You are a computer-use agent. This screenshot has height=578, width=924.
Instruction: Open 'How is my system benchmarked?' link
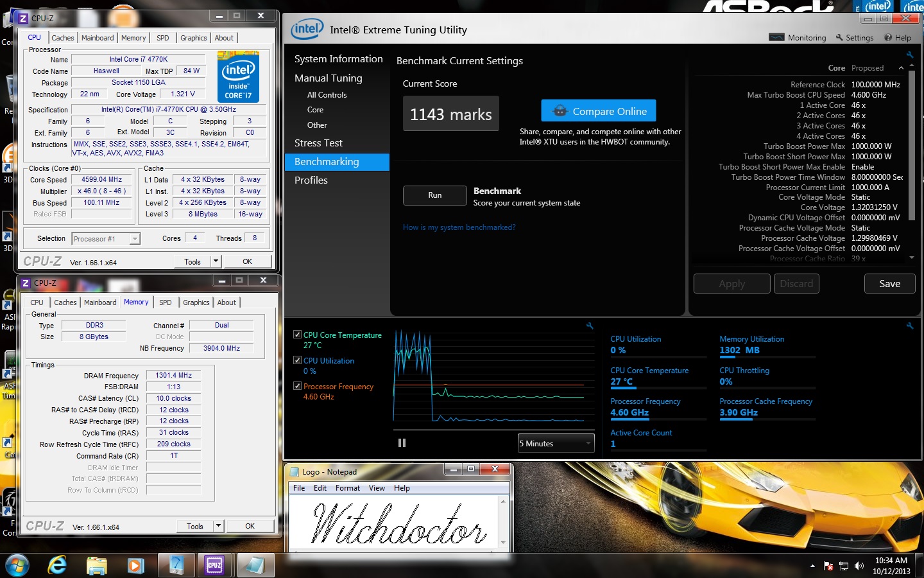click(x=459, y=227)
